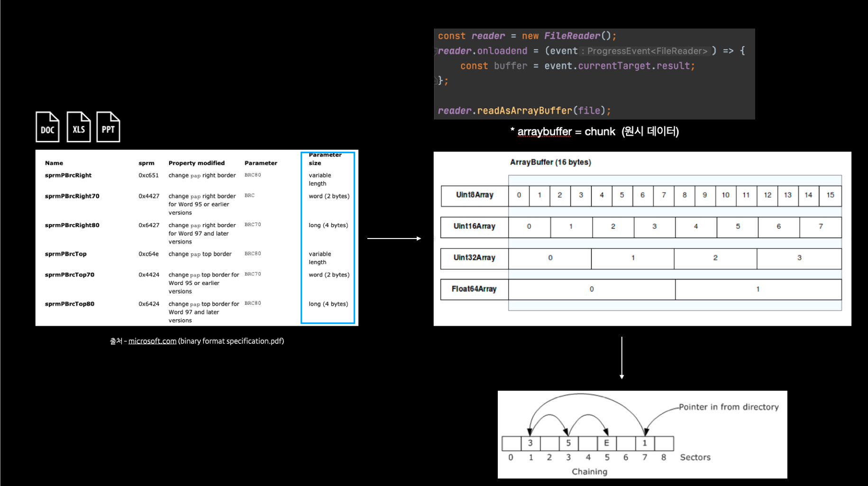The height and width of the screenshot is (486, 868).
Task: Click Uint8Array cell index 15
Action: tap(831, 195)
